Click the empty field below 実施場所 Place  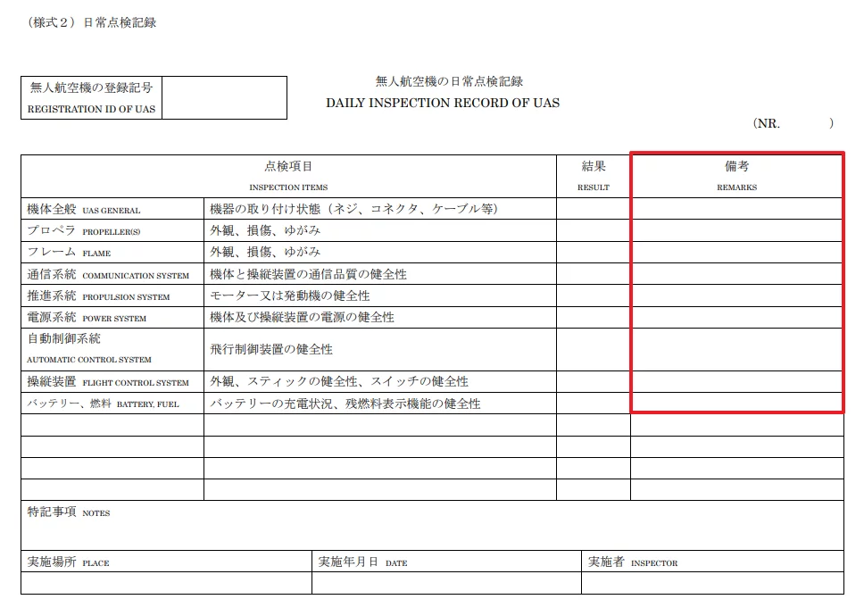pyautogui.click(x=166, y=583)
